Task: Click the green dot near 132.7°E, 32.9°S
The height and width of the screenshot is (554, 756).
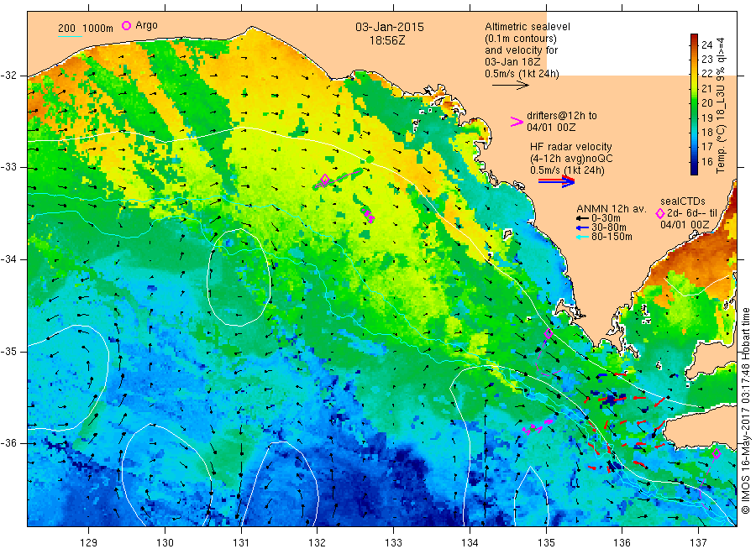Action: point(370,159)
